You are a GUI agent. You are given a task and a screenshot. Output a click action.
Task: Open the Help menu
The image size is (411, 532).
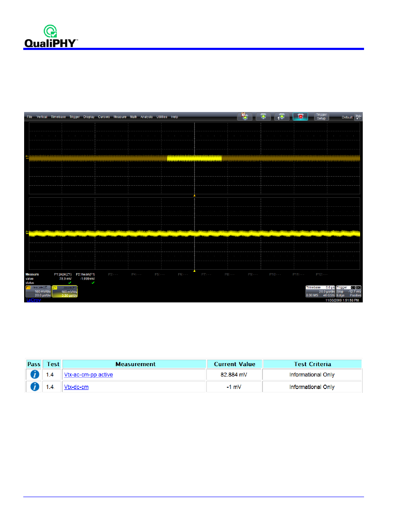coord(174,117)
